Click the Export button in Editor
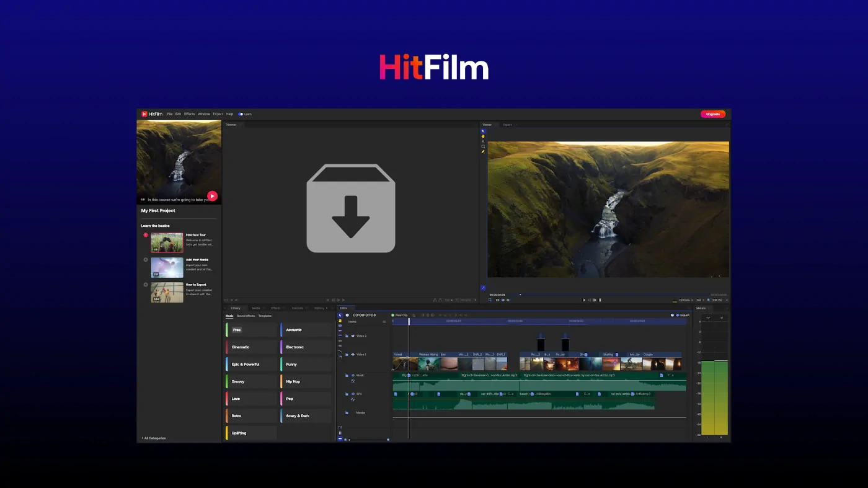Screen dimensions: 868x488 click(x=683, y=315)
